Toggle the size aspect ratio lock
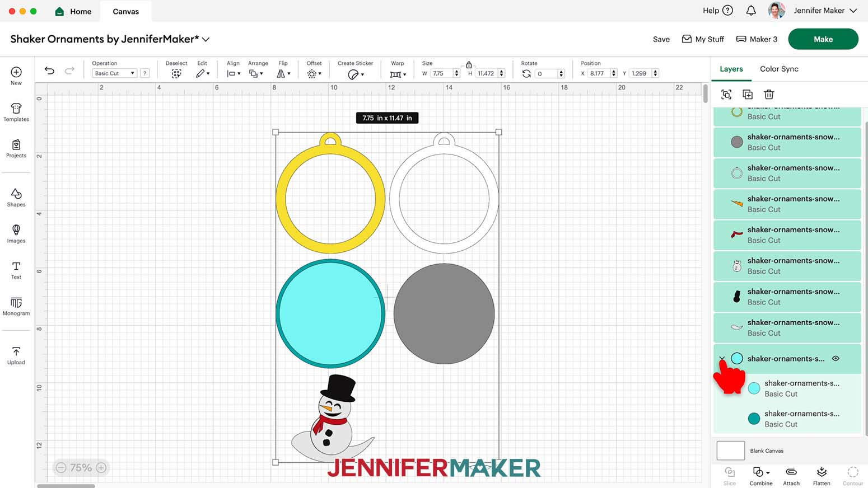Viewport: 868px width, 488px height. pos(469,65)
